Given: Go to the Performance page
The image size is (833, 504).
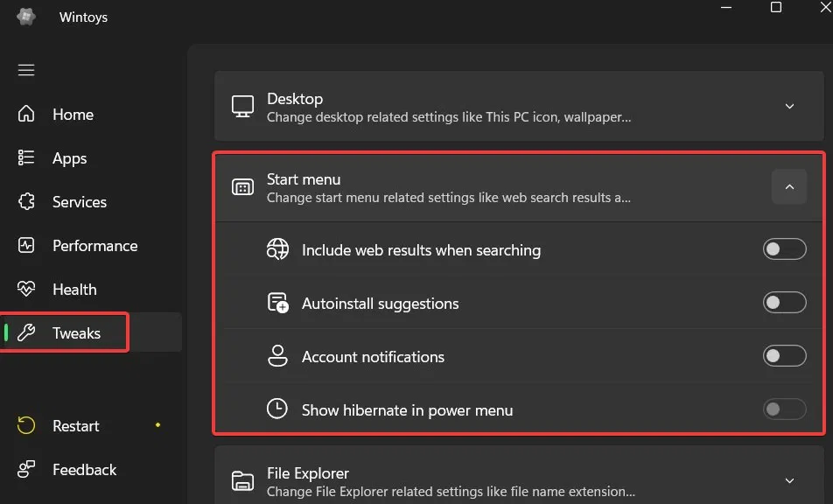Looking at the screenshot, I should [x=94, y=246].
